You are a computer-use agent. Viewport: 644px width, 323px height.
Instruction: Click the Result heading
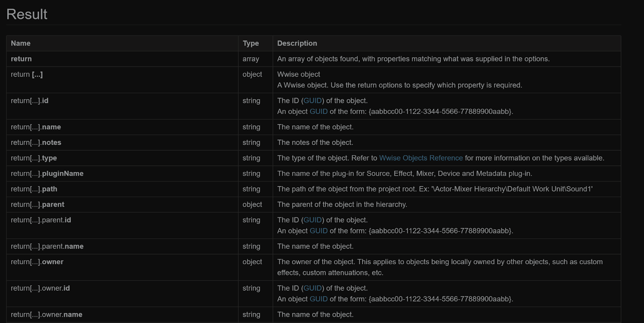click(x=27, y=14)
